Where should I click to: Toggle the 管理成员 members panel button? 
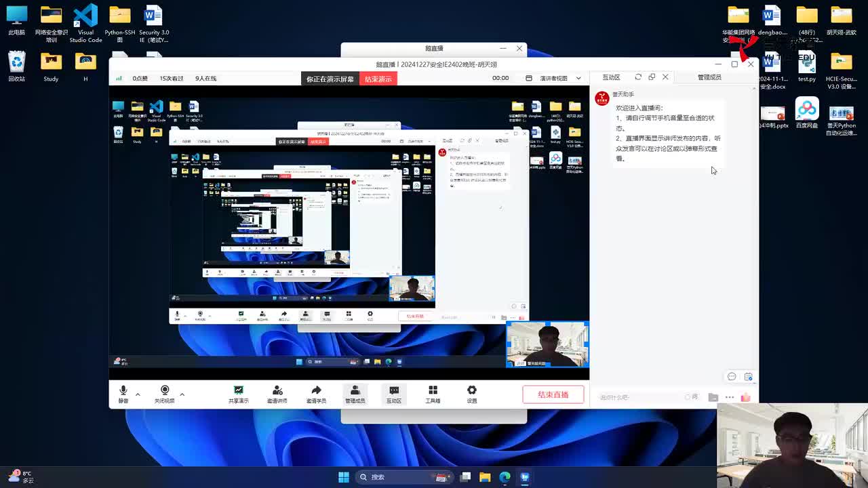355,394
